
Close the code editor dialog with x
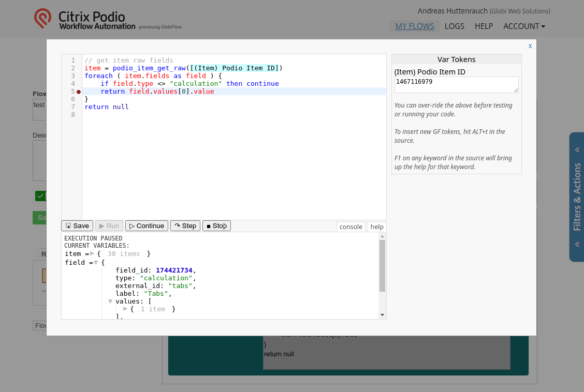click(x=530, y=46)
